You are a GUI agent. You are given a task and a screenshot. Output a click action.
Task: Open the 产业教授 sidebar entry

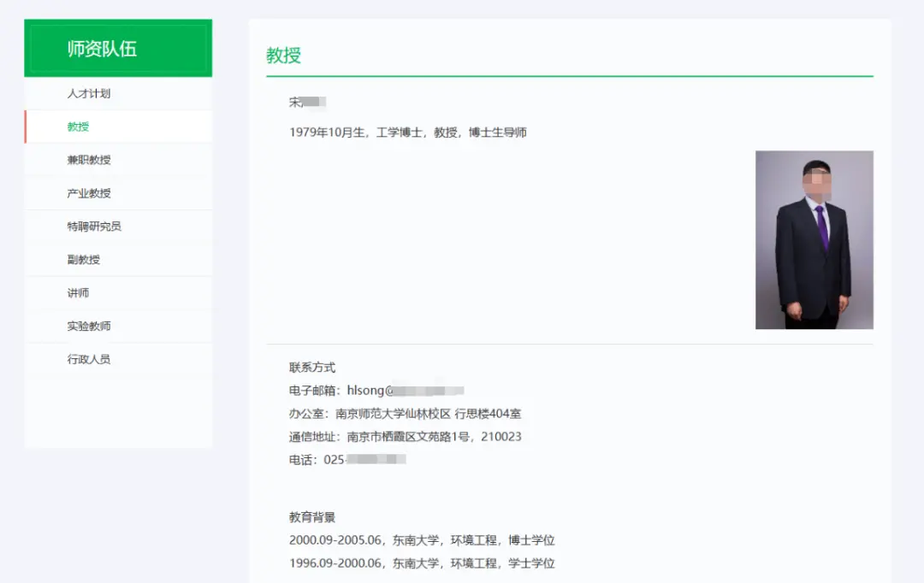tap(89, 193)
